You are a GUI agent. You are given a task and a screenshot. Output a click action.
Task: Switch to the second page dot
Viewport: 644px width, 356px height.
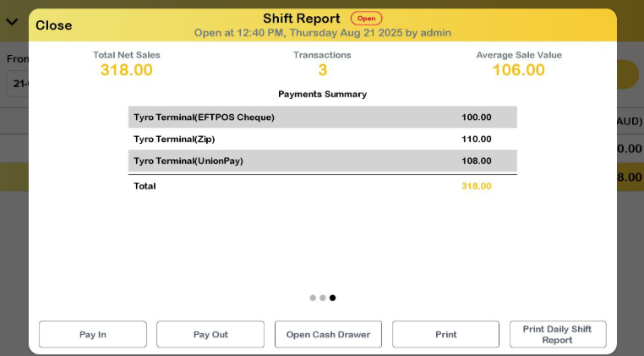323,298
